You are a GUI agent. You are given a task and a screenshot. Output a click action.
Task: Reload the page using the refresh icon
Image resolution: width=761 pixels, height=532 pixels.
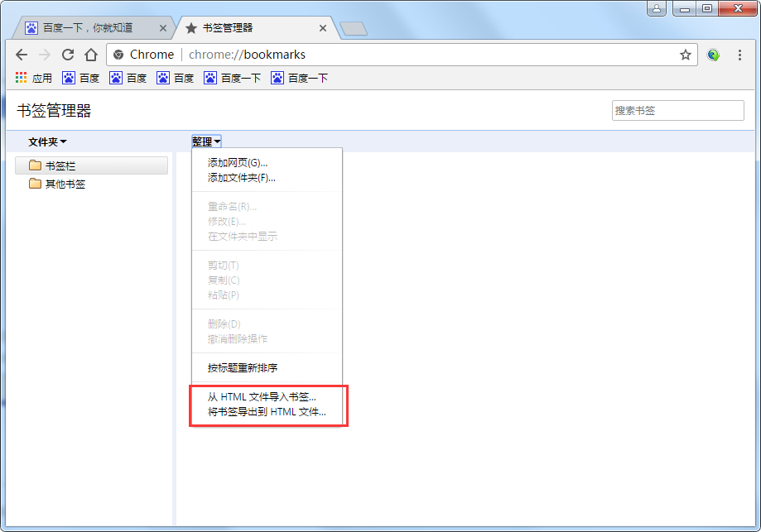coord(67,55)
